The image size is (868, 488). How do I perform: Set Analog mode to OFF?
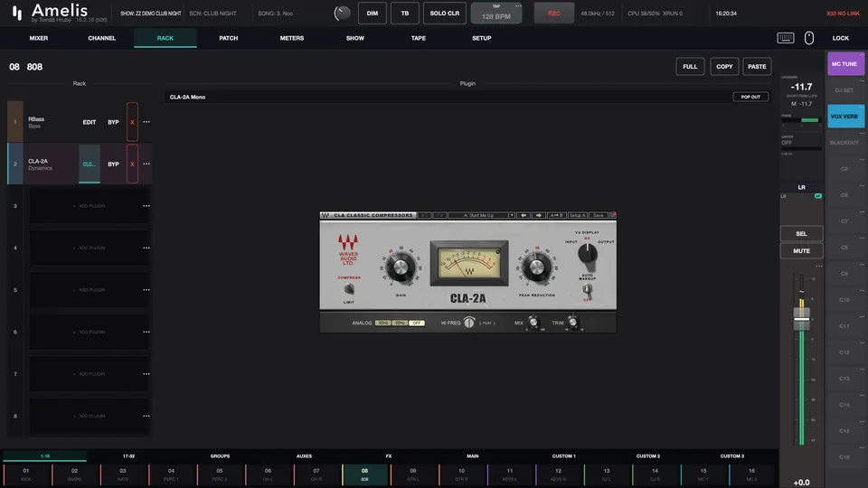[x=417, y=324]
